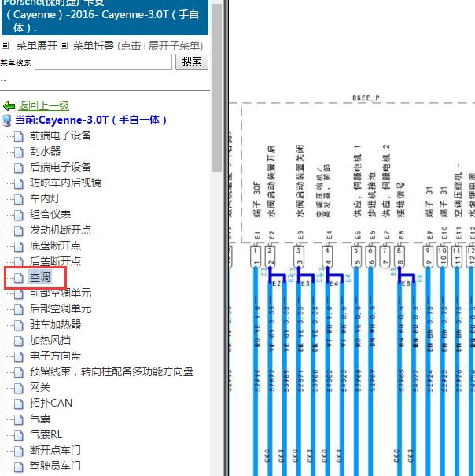Open the 电子方向盘 item
The image size is (475, 476).
pos(56,356)
